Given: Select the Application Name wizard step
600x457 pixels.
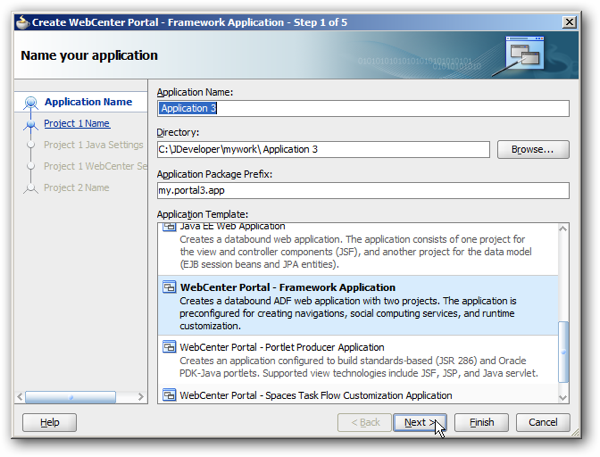Looking at the screenshot, I should pos(88,102).
